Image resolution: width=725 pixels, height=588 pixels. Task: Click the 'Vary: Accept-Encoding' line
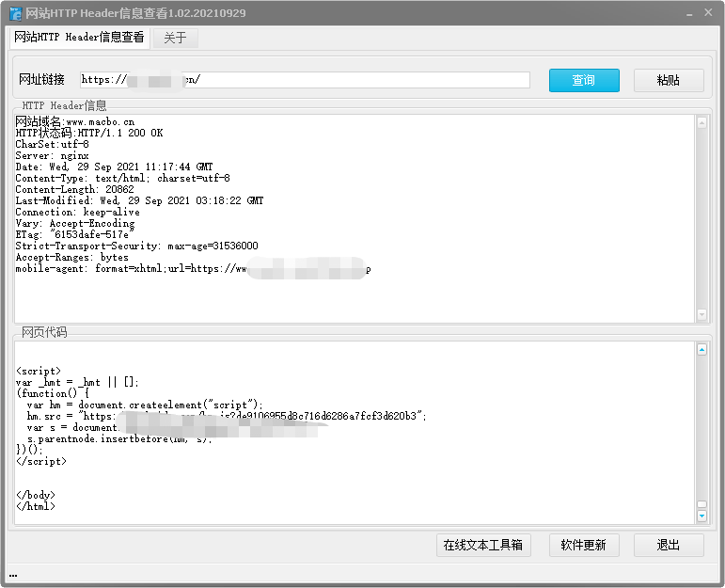[x=75, y=224]
